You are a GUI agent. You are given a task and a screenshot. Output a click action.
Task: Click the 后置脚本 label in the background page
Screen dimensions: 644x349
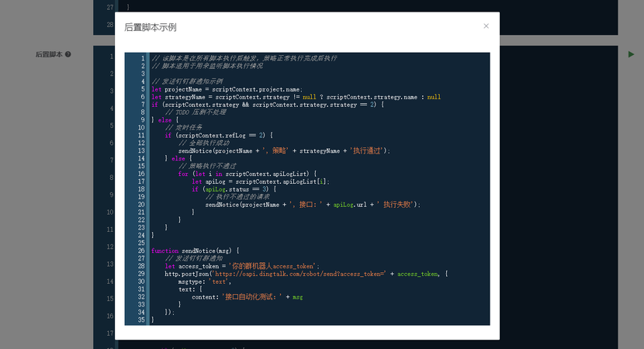(49, 54)
